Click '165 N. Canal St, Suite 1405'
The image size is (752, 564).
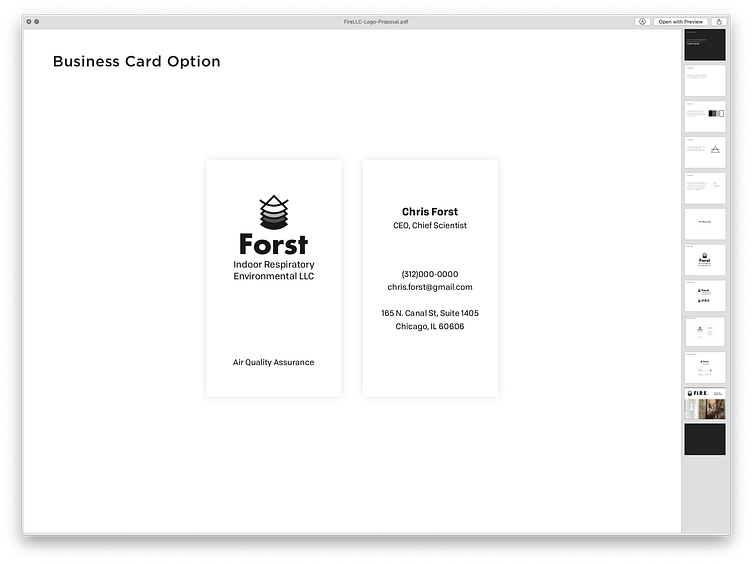tap(430, 313)
